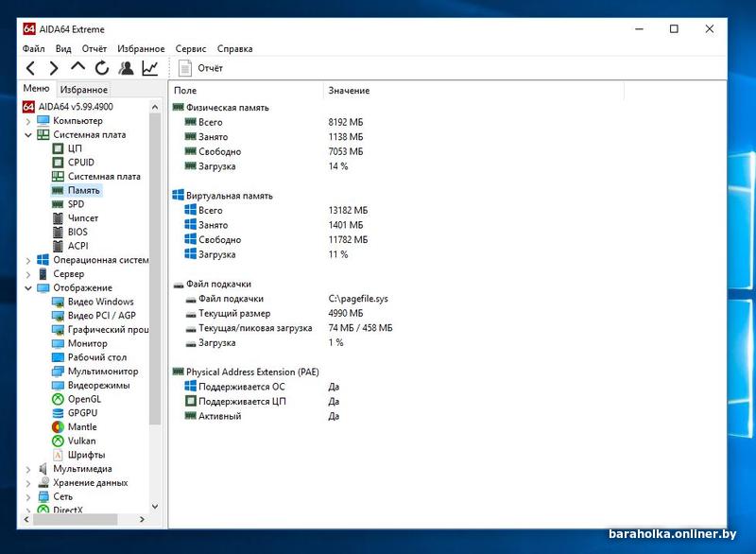
Task: Collapse the Системная плата tree node
Action: [x=28, y=135]
